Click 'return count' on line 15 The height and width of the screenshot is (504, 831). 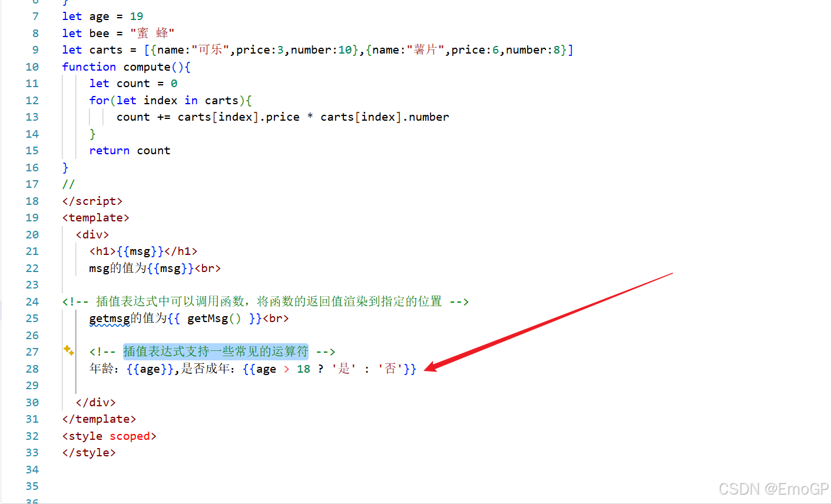point(130,151)
